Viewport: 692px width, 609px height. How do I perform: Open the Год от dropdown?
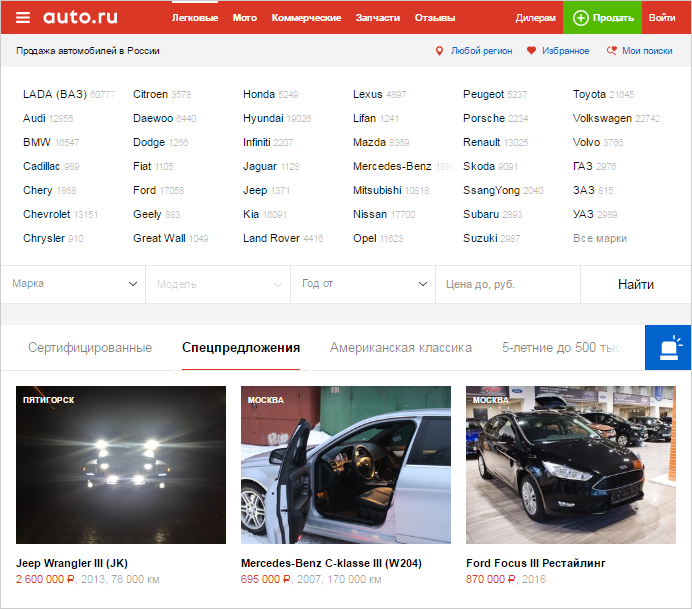click(363, 284)
